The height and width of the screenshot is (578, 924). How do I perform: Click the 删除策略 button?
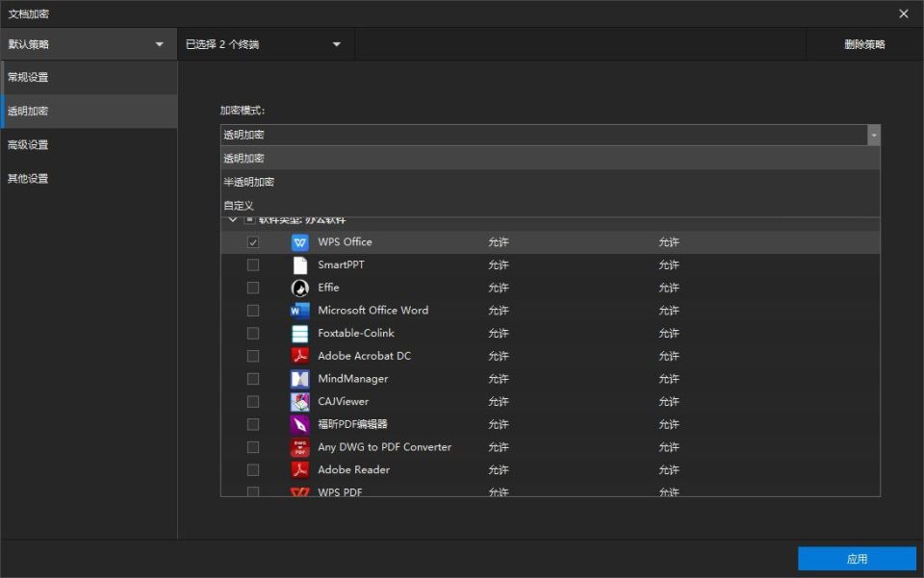point(864,44)
